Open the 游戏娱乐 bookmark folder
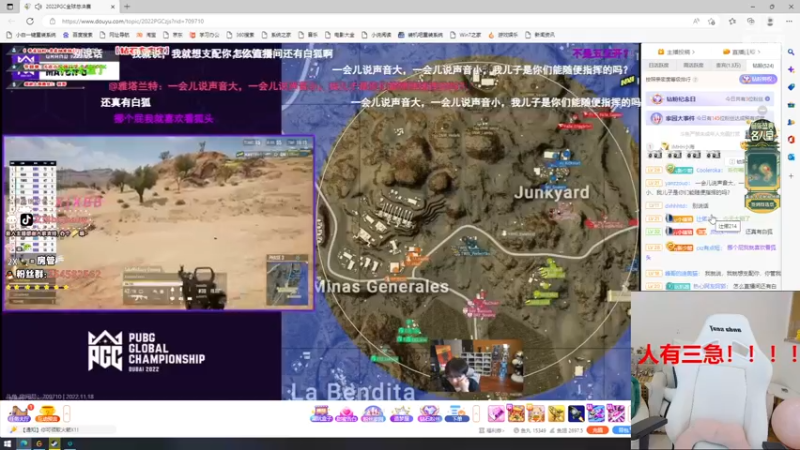This screenshot has width=800, height=450. point(503,35)
